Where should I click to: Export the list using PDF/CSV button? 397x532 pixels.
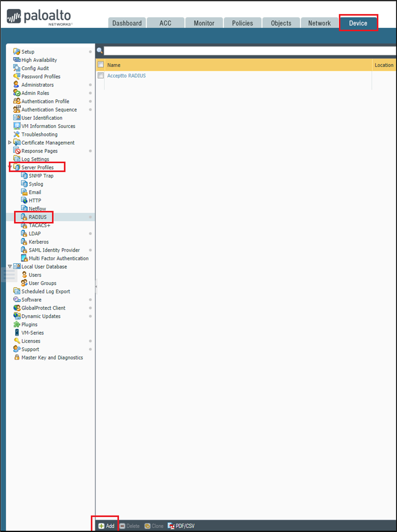[x=181, y=526]
